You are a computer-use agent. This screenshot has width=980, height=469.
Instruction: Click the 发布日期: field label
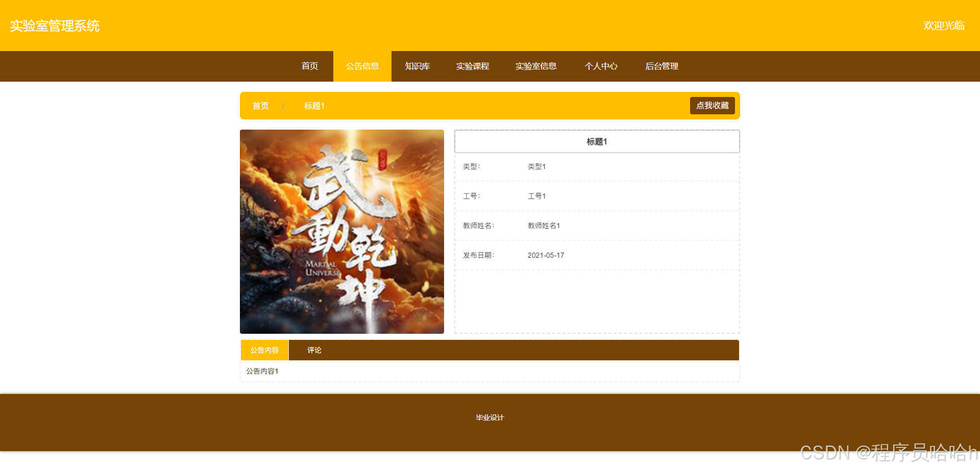(478, 255)
